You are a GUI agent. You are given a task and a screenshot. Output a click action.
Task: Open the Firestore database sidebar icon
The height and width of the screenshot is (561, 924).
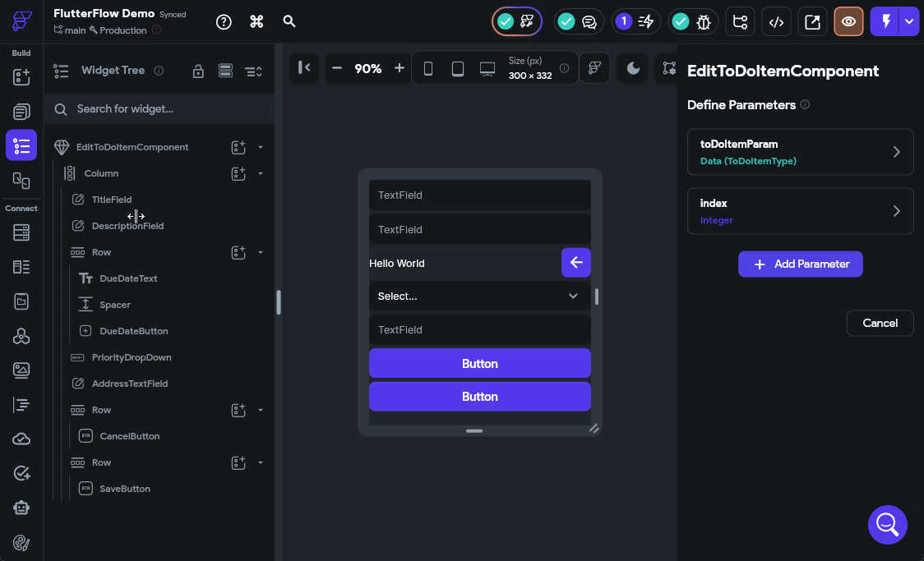tap(21, 232)
